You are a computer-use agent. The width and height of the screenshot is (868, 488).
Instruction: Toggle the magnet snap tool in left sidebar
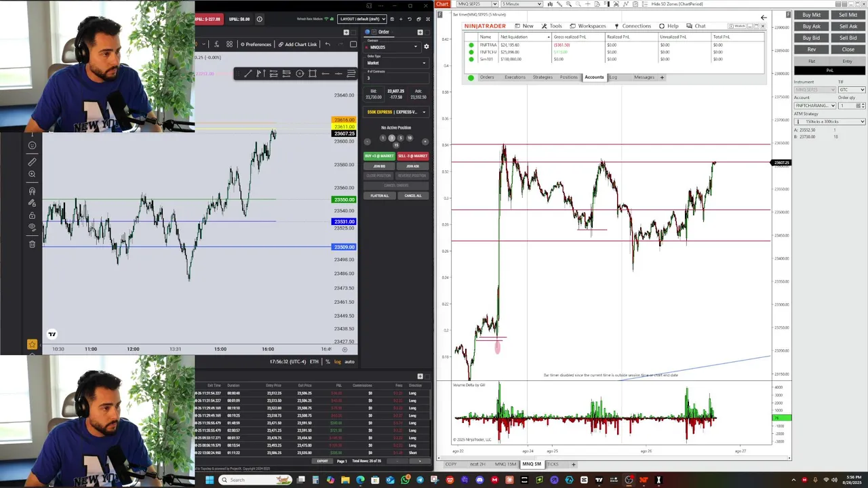(32, 191)
